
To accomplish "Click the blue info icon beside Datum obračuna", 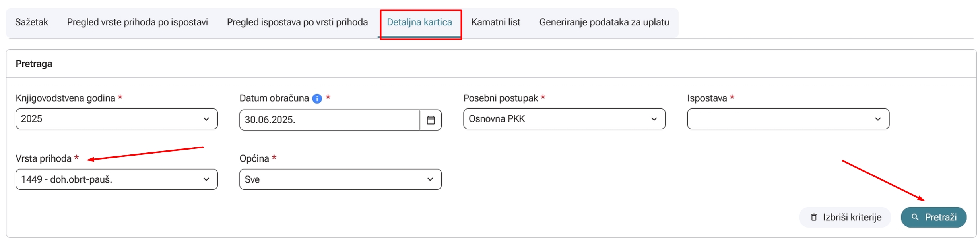I will tap(317, 98).
